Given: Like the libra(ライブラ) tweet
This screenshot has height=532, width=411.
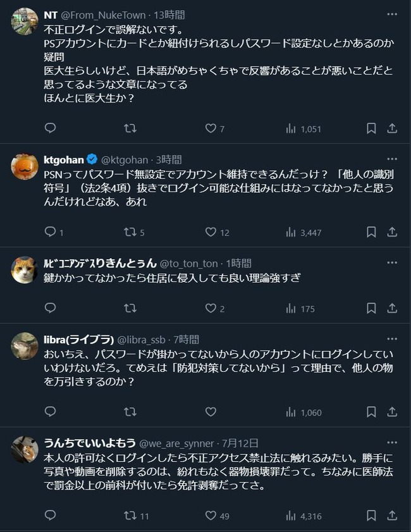Looking at the screenshot, I should (211, 412).
